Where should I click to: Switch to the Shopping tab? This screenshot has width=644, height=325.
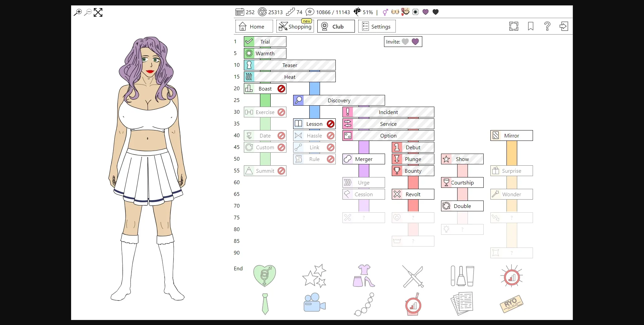point(295,26)
